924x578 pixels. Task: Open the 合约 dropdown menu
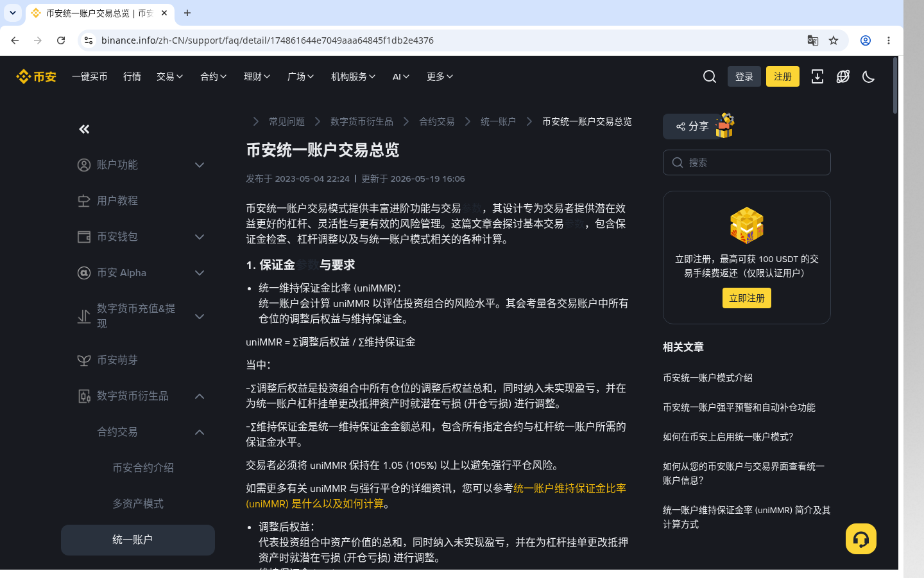coord(214,76)
